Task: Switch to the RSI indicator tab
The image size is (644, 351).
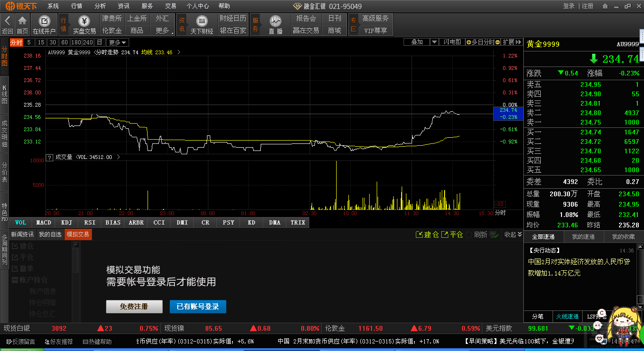Action: [x=90, y=222]
